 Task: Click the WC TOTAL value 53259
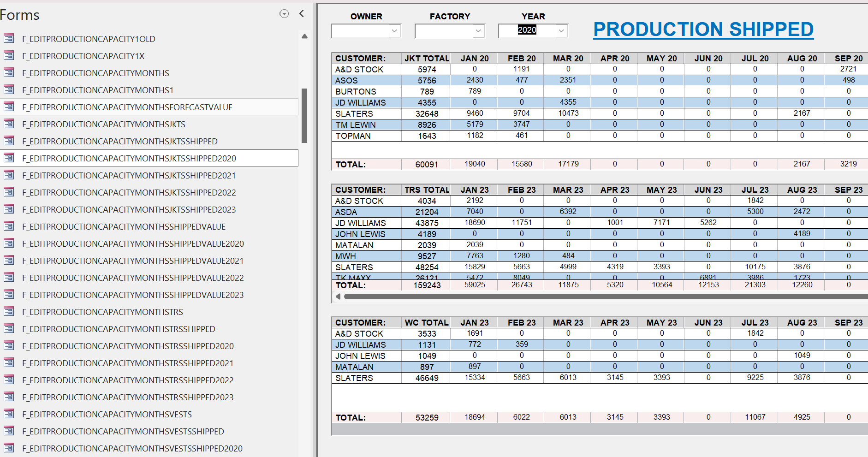(427, 417)
